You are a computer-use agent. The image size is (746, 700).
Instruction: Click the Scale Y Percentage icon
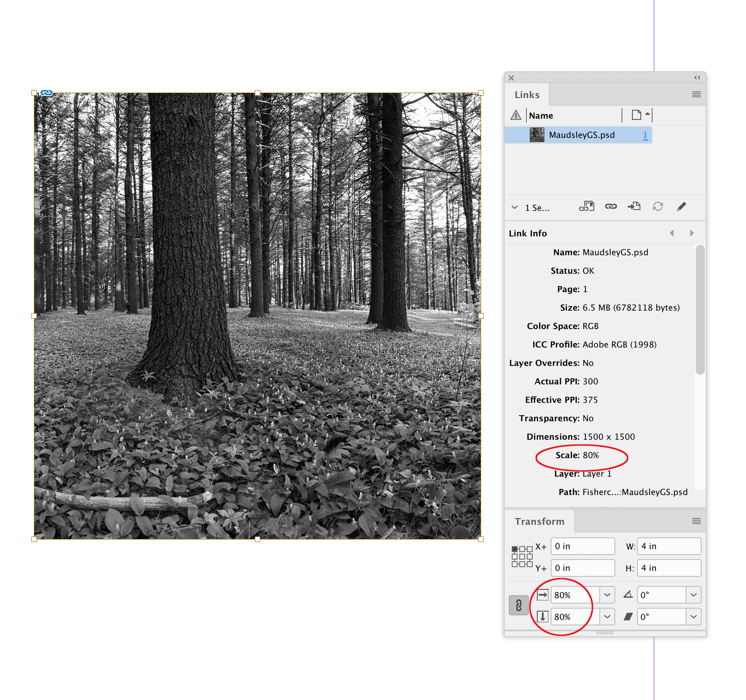pos(543,616)
